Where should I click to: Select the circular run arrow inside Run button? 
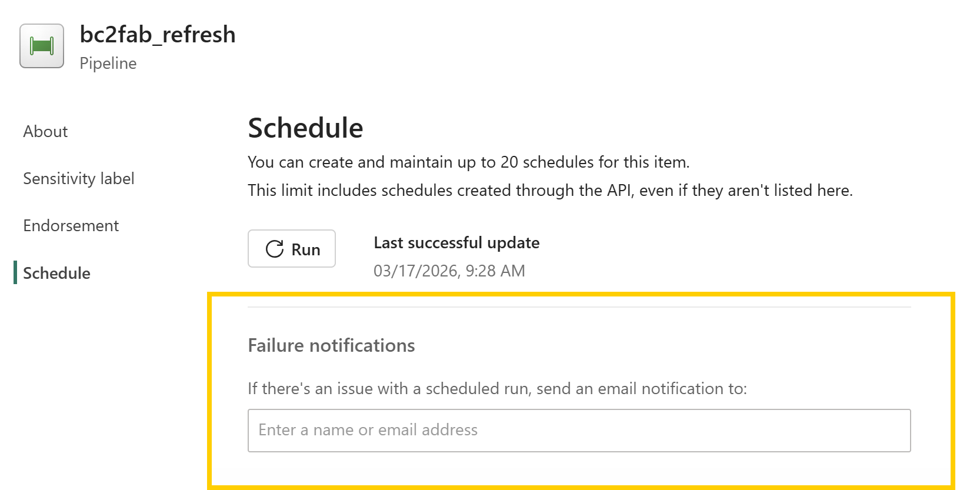coord(274,249)
